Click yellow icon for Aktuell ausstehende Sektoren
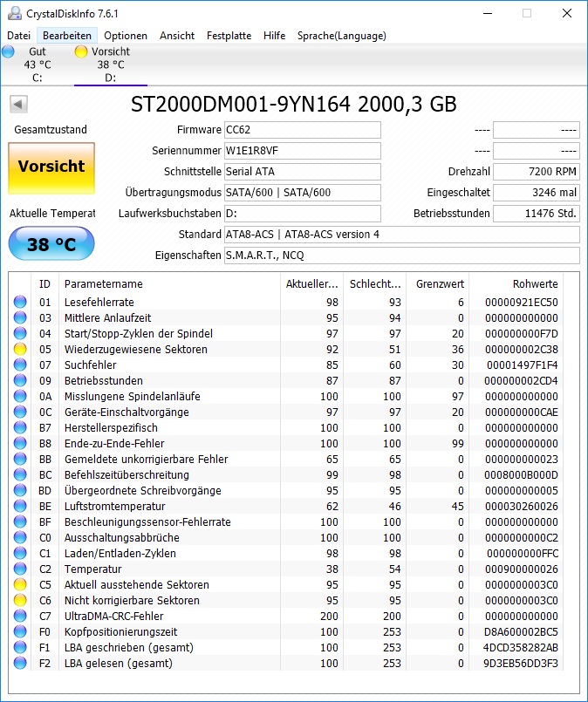This screenshot has height=702, width=588. tap(20, 584)
